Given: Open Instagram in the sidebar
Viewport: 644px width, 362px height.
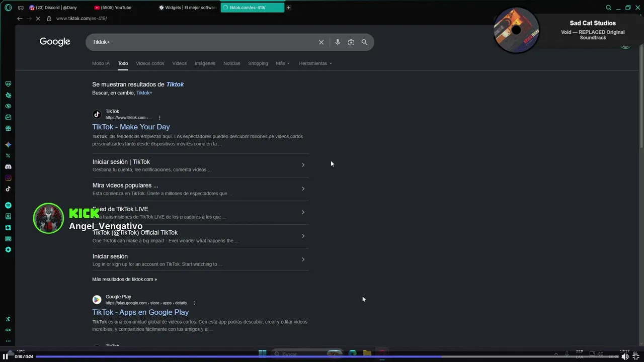Looking at the screenshot, I should coord(8,178).
